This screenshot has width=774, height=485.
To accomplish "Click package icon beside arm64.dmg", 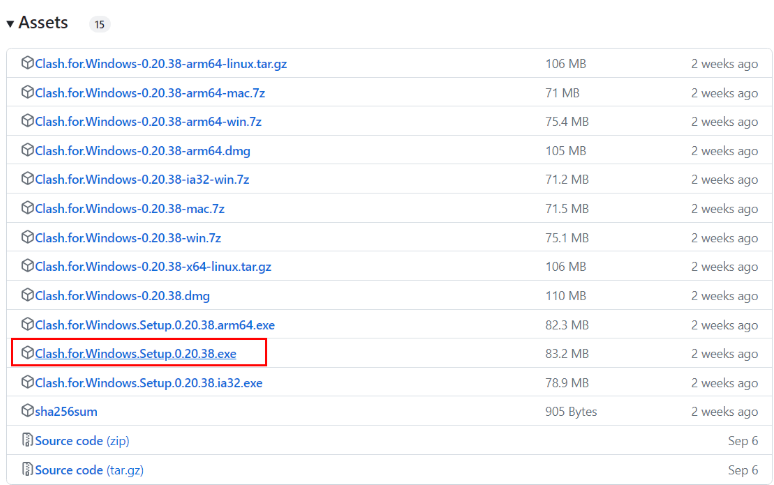I will click(x=28, y=149).
